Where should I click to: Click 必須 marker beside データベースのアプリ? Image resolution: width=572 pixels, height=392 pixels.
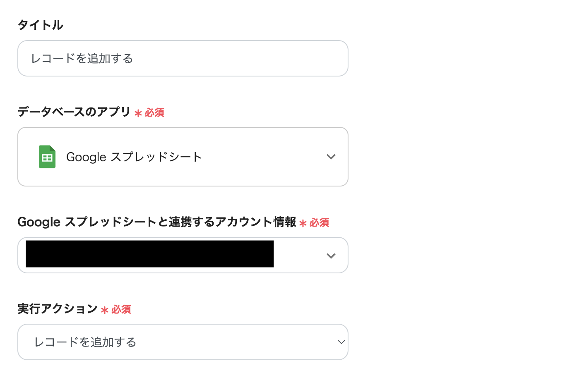click(x=154, y=112)
